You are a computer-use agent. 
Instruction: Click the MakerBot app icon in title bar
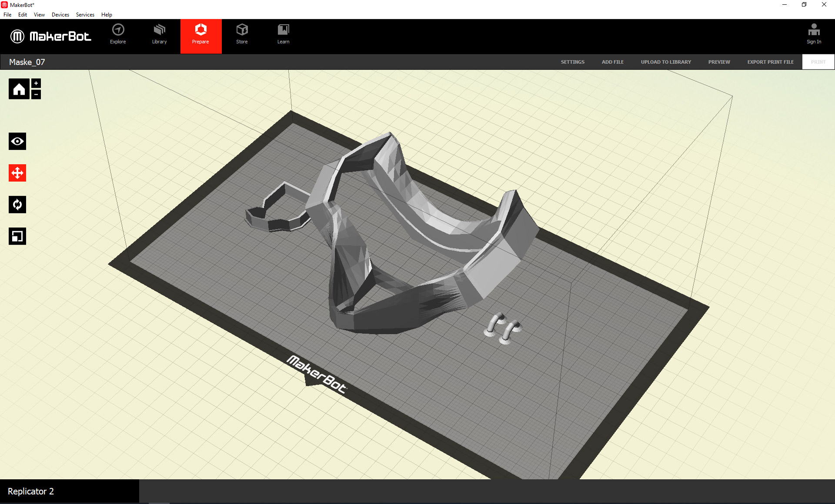4,5
